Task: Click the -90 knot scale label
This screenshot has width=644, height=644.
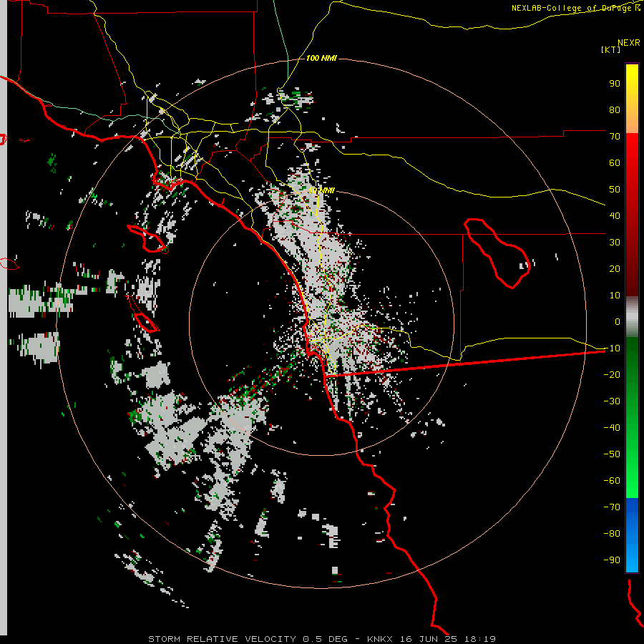Action: (612, 560)
